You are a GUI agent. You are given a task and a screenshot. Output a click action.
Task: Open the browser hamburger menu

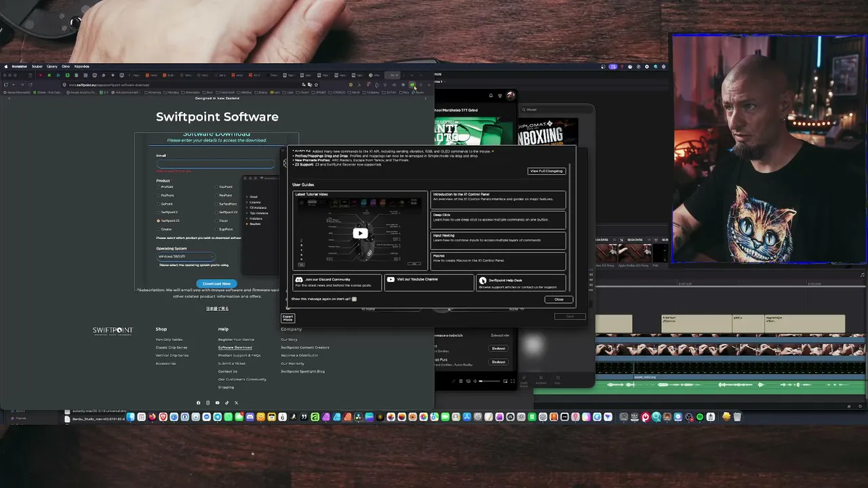429,85
